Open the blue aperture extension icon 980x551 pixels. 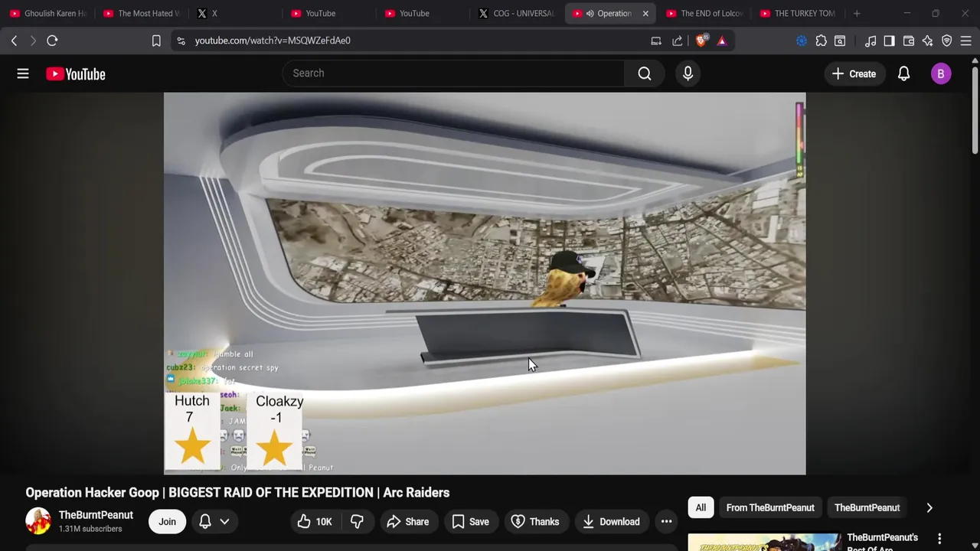802,41
